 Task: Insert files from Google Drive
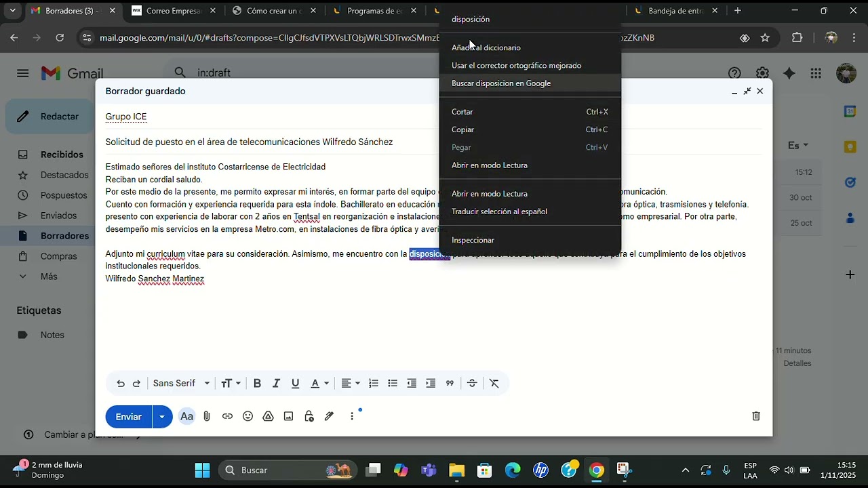tap(268, 416)
